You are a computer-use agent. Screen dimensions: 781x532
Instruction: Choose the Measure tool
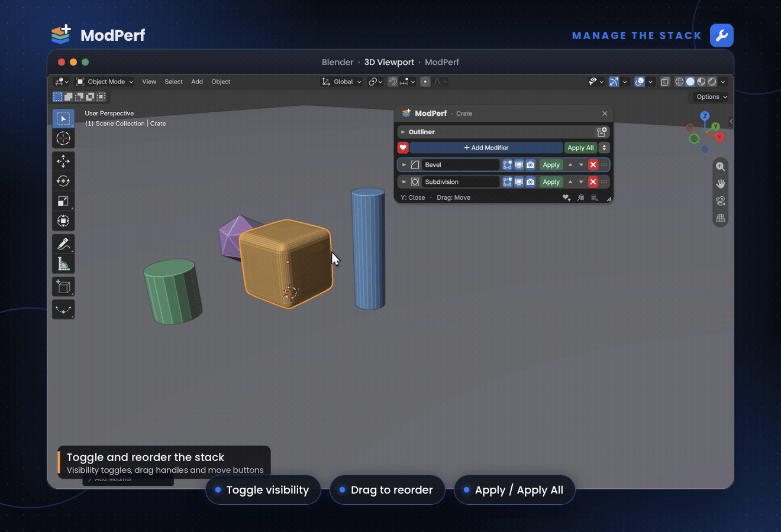click(63, 264)
